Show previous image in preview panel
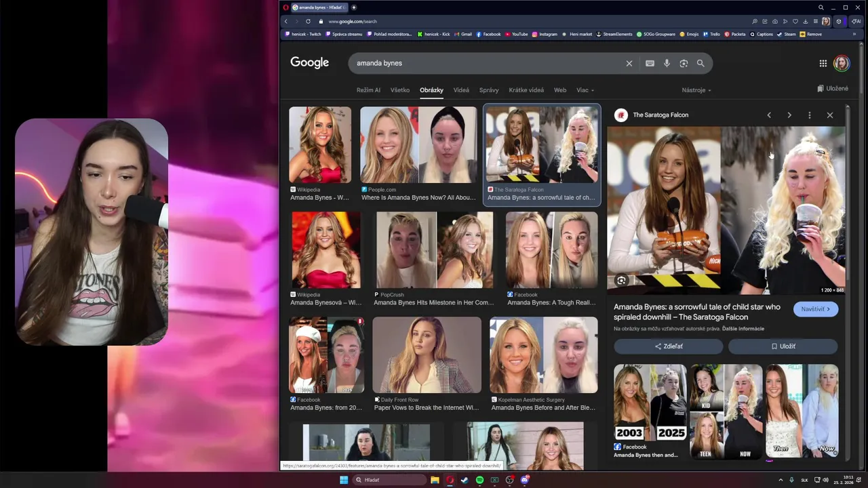 pos(769,115)
